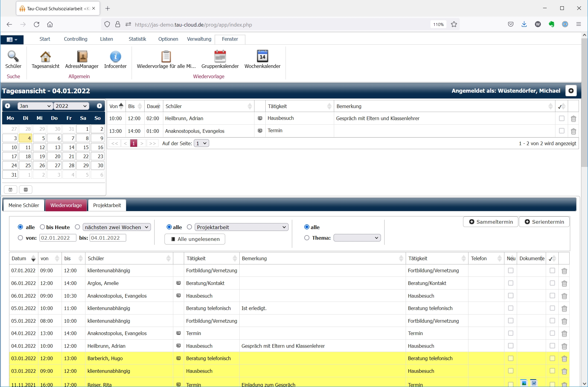Click the plus icon beside logged-in user
This screenshot has width=588, height=387.
tap(571, 91)
